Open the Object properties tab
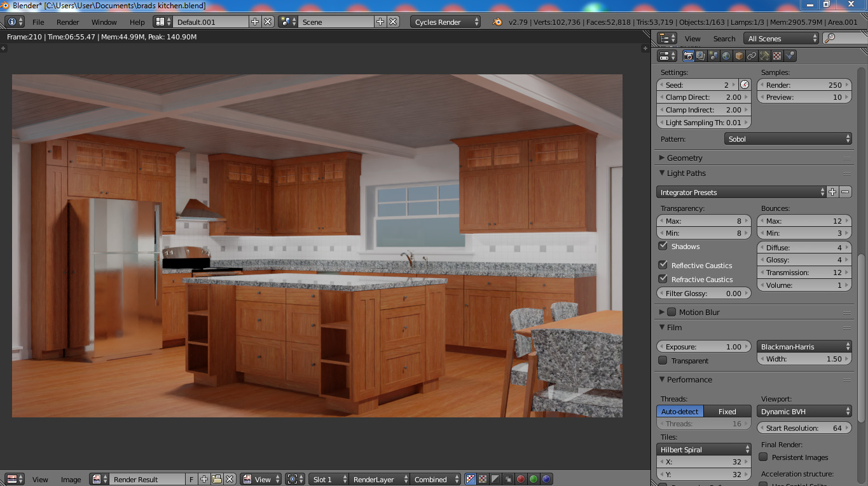 coord(739,56)
